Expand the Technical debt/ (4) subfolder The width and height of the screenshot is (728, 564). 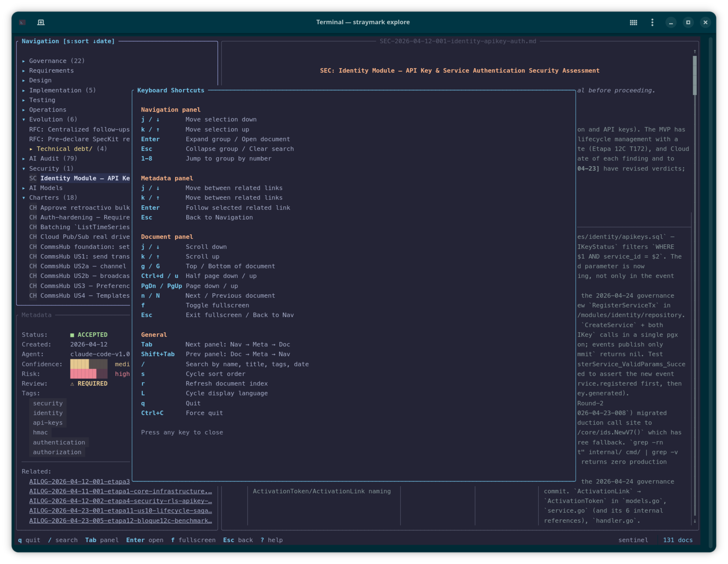[x=68, y=149]
